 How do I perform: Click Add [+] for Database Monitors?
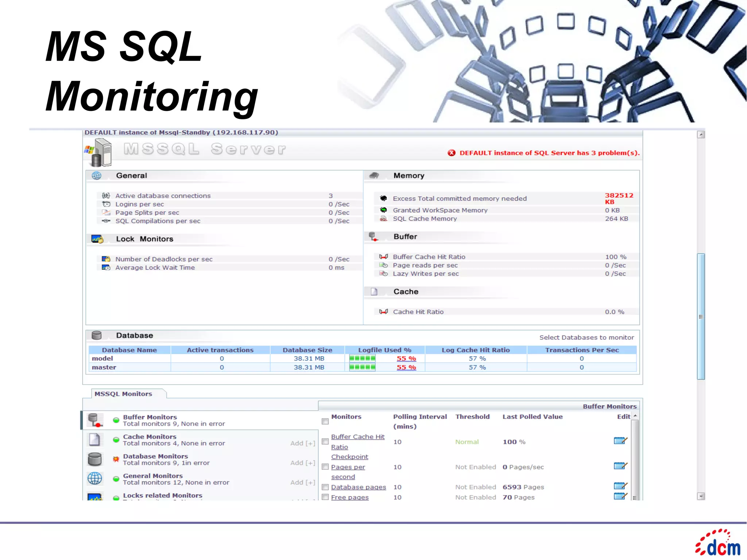coord(303,463)
